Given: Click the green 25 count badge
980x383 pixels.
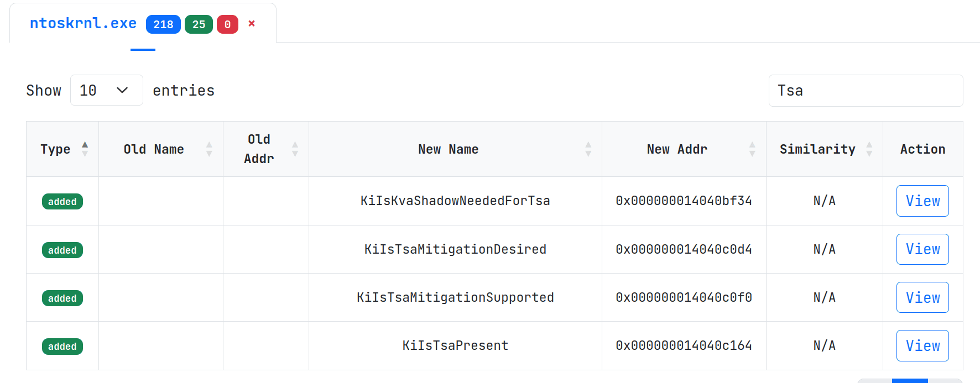Looking at the screenshot, I should pos(199,24).
